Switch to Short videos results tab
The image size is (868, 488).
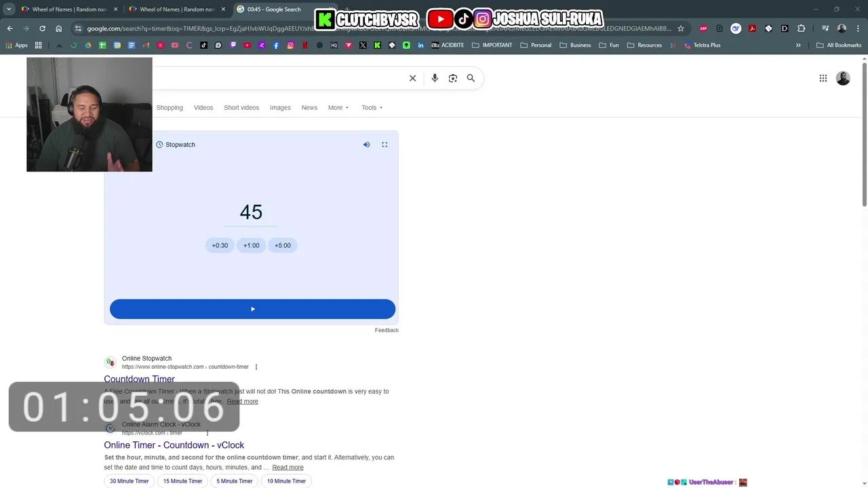click(x=241, y=108)
